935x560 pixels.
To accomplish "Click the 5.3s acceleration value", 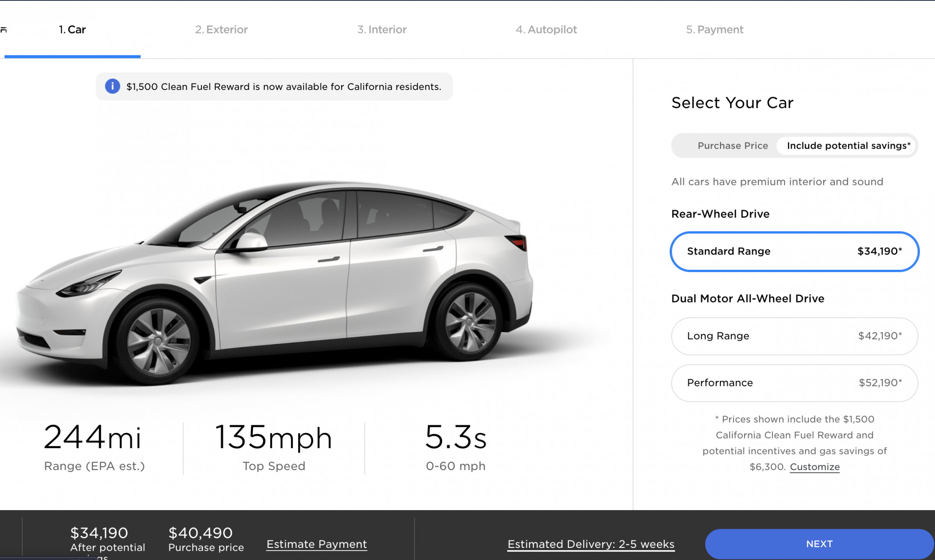I will pyautogui.click(x=455, y=437).
